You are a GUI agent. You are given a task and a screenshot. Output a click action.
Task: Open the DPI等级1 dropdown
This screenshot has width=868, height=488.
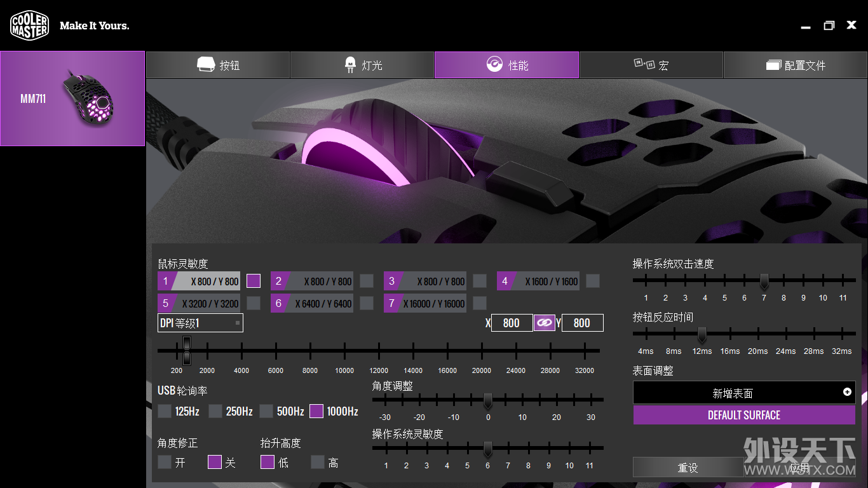tap(200, 323)
